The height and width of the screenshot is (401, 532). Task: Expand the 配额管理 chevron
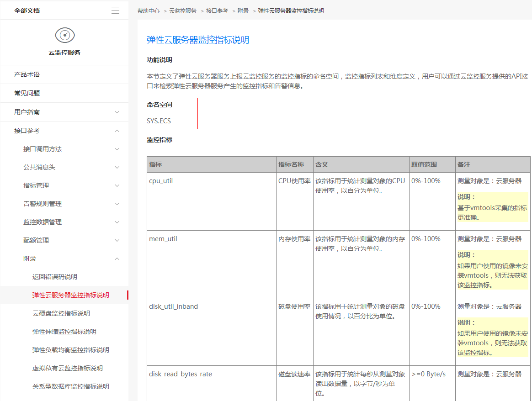click(117, 241)
